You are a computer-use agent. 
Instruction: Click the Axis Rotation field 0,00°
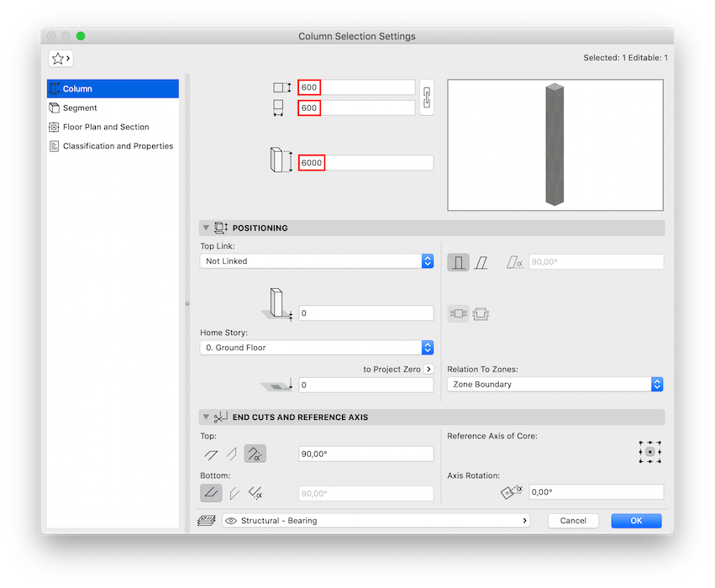pyautogui.click(x=596, y=492)
